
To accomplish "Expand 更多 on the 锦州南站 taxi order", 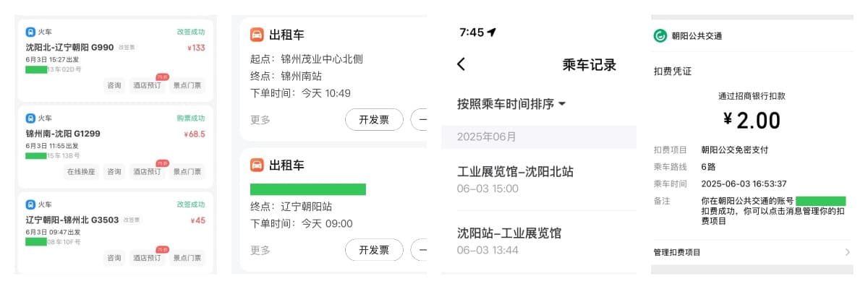I will pyautogui.click(x=260, y=120).
